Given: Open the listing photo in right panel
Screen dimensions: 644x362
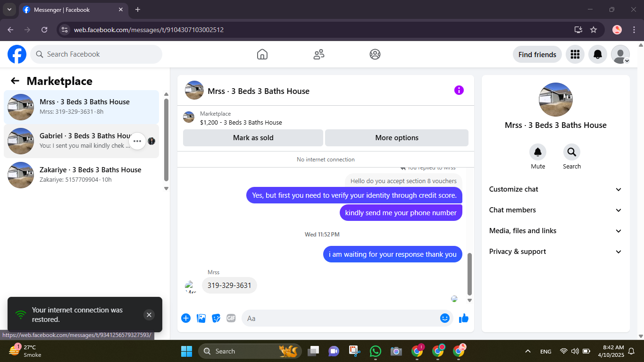Looking at the screenshot, I should tap(556, 100).
